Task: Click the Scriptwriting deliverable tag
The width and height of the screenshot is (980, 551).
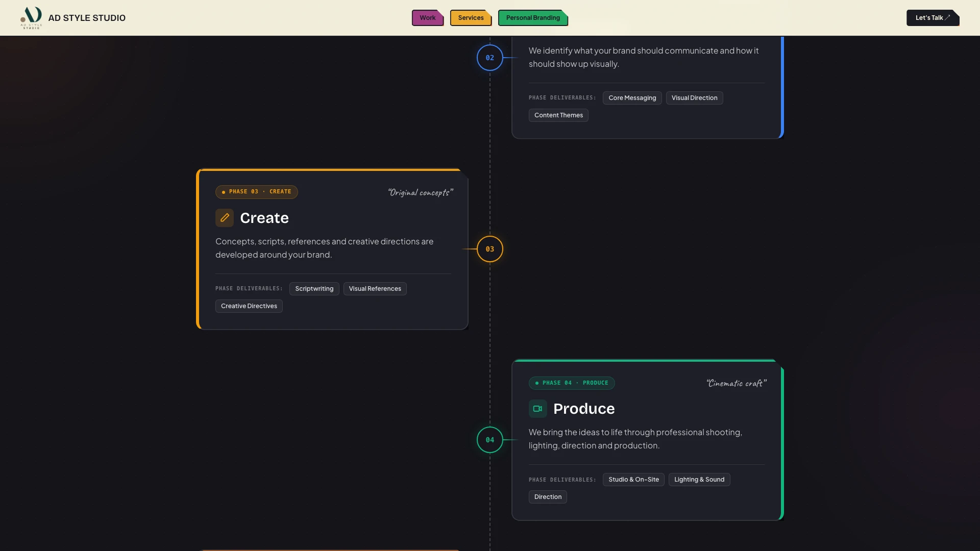Action: click(x=314, y=289)
